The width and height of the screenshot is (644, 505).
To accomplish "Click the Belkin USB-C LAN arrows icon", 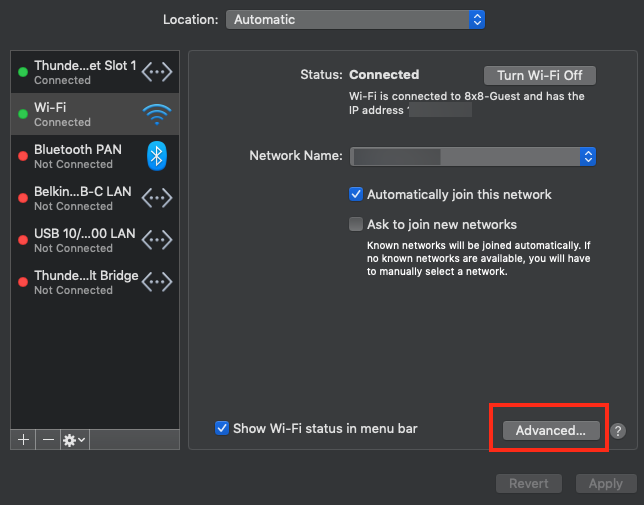I will [x=157, y=198].
